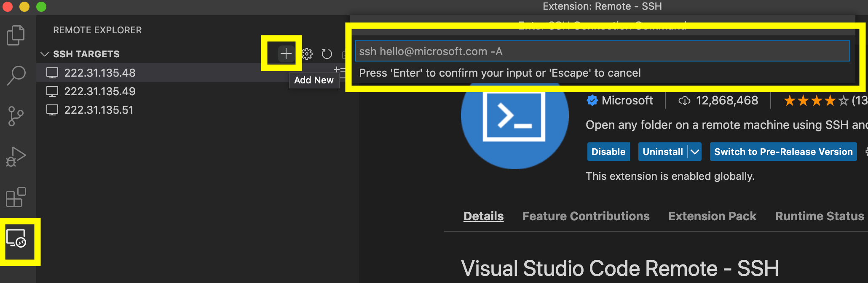The height and width of the screenshot is (283, 868).
Task: Click the Disable extension button
Action: (608, 152)
